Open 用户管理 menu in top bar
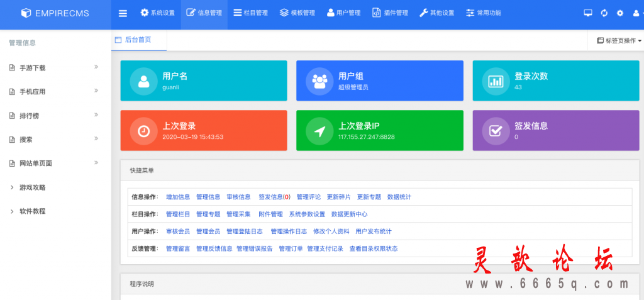Viewport: 644px width, 300px height. (x=344, y=13)
